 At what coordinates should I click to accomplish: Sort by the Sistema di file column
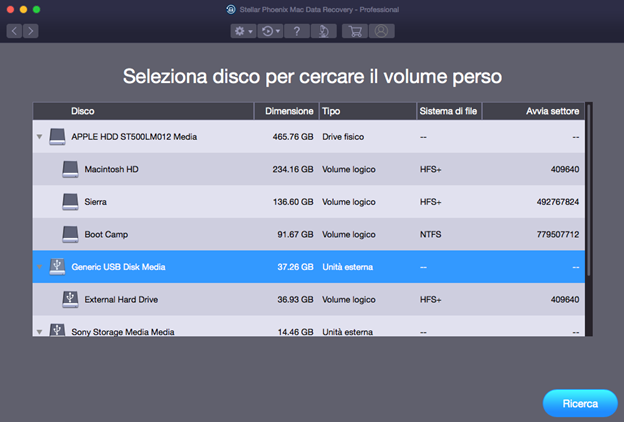(449, 111)
